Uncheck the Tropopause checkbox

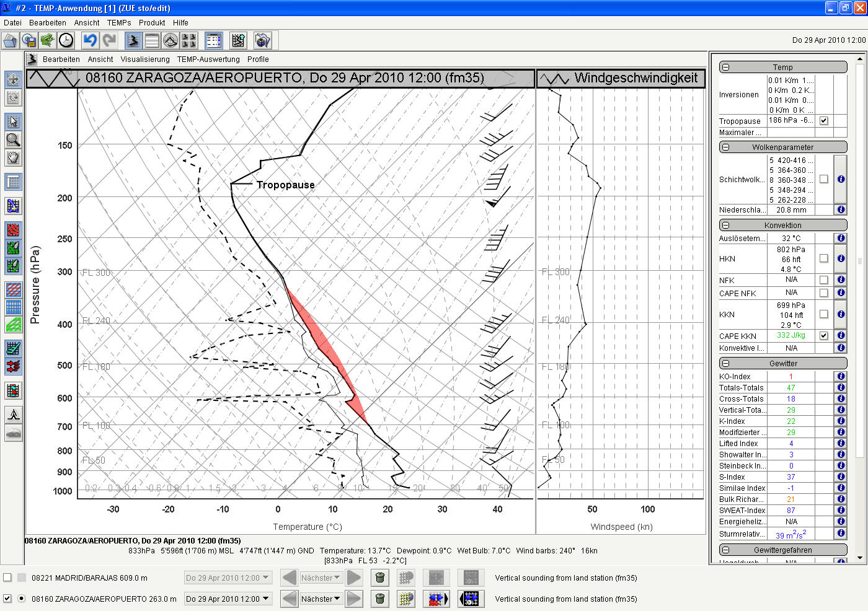click(x=823, y=121)
